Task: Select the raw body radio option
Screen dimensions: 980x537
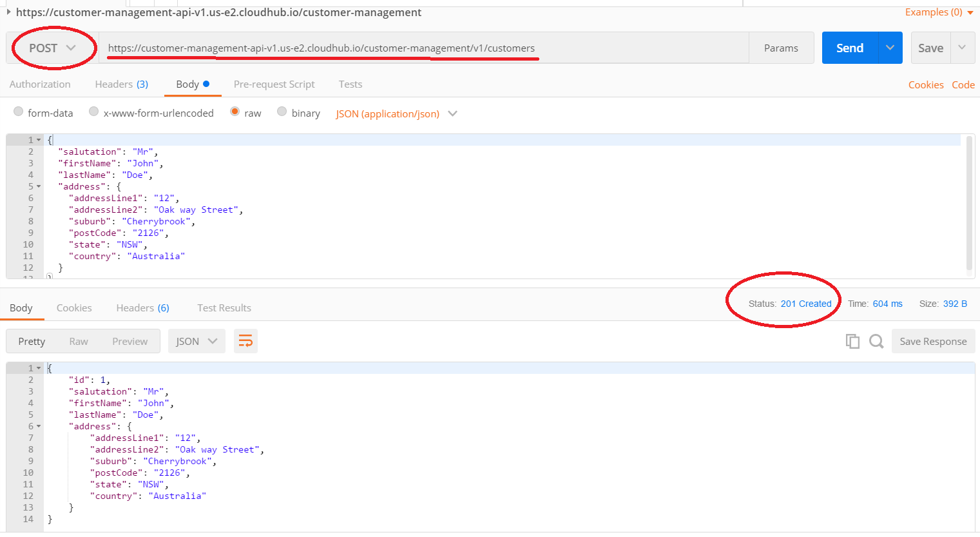Action: [x=235, y=112]
